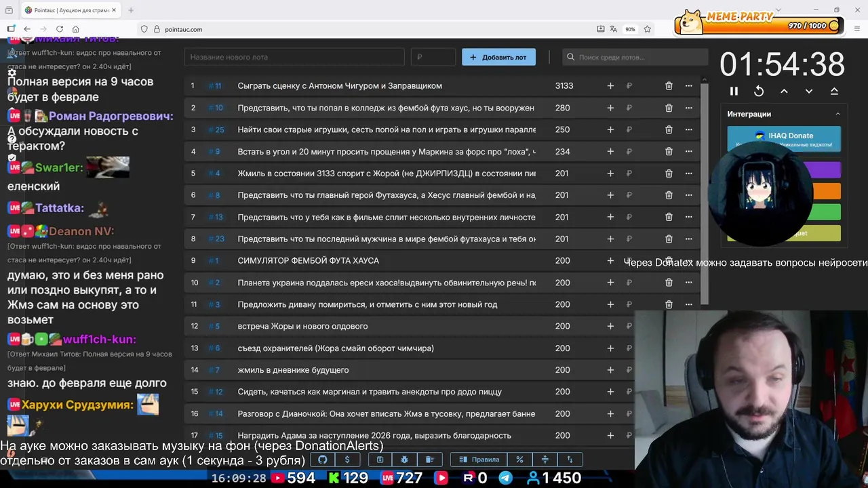Screen dimensions: 868x488
Task: Reload the page in browser toolbar
Action: pyautogui.click(x=60, y=29)
